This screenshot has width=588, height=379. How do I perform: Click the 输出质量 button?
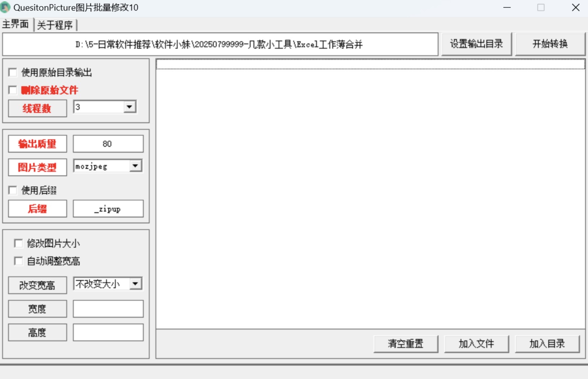37,144
